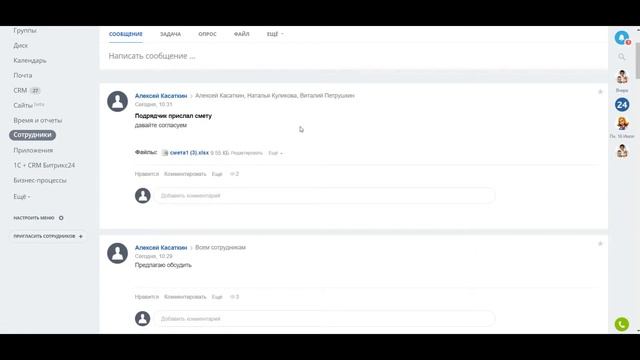This screenshot has height=360, width=640.
Task: Open Время и отчеты in left menu
Action: click(38, 120)
